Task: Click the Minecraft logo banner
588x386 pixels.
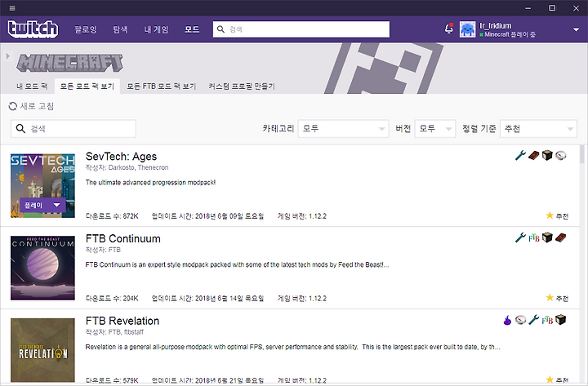Action: [x=69, y=63]
